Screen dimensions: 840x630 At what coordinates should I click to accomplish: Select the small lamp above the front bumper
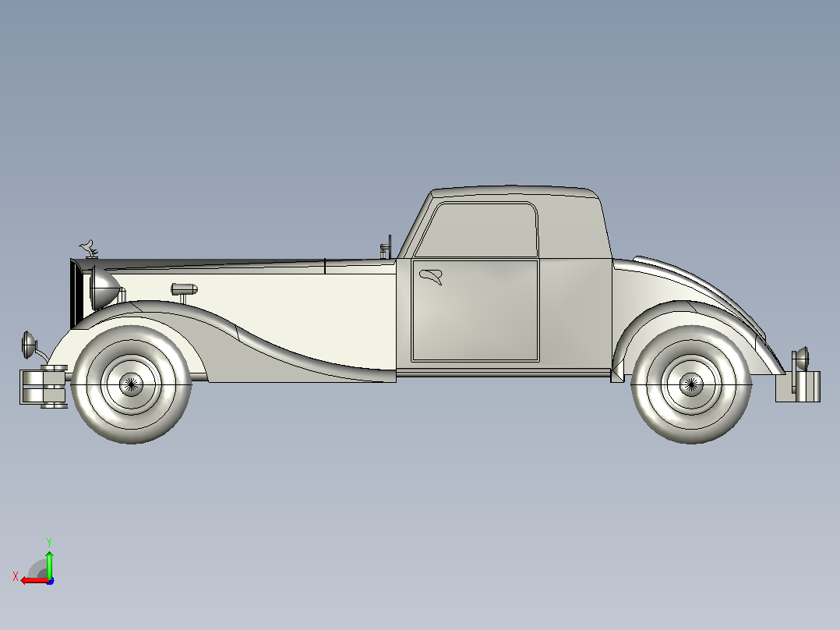29,345
